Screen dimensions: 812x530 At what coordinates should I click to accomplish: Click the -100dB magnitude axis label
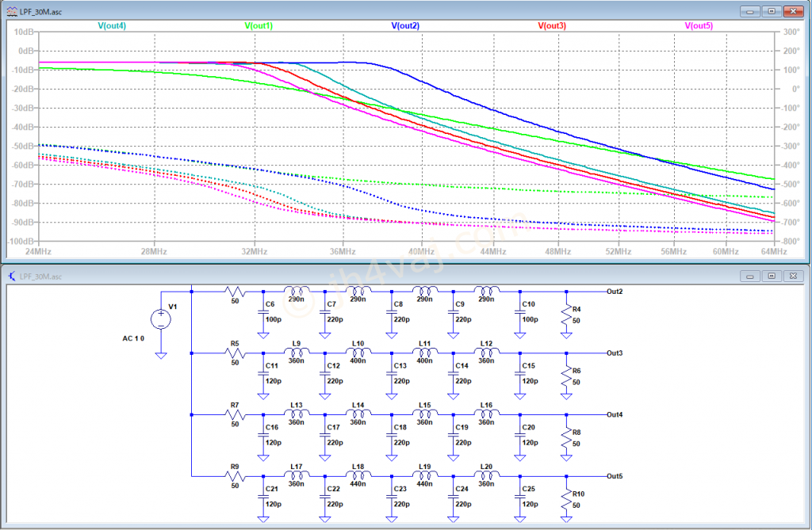coord(21,241)
